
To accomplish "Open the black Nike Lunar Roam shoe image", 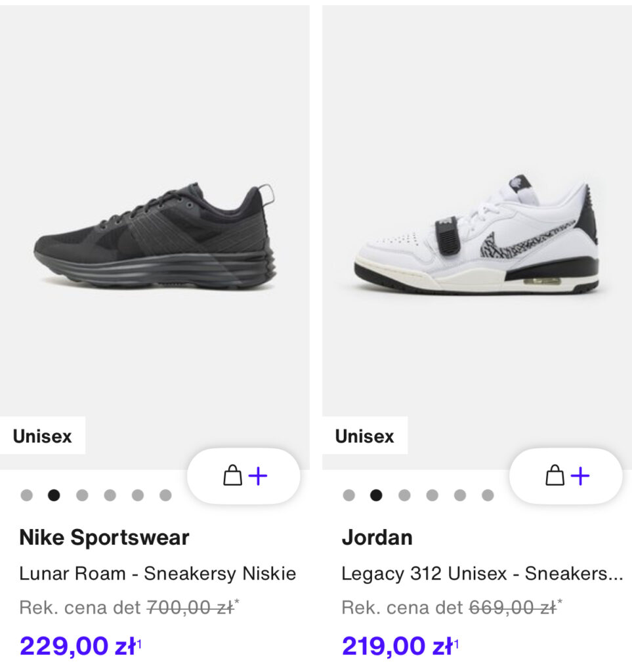I will [x=155, y=237].
